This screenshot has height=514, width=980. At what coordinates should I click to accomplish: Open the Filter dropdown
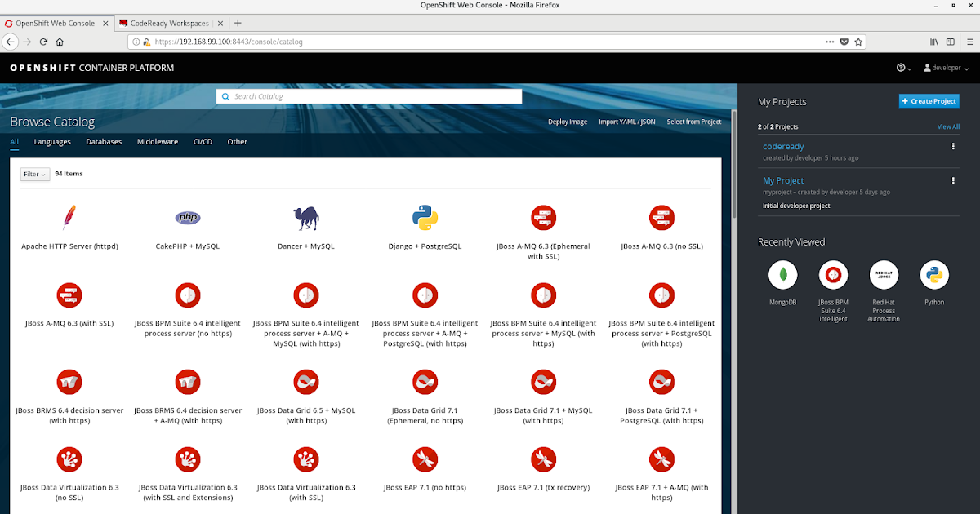point(35,174)
